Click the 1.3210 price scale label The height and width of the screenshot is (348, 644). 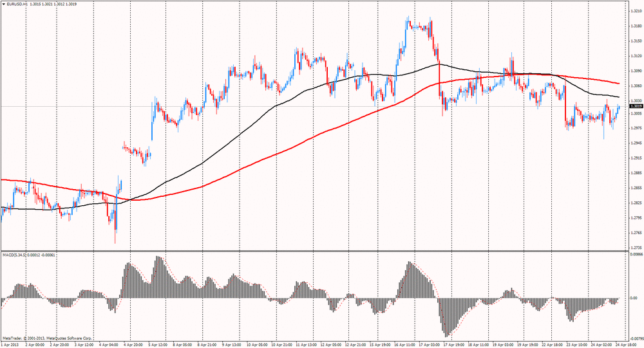(x=636, y=11)
